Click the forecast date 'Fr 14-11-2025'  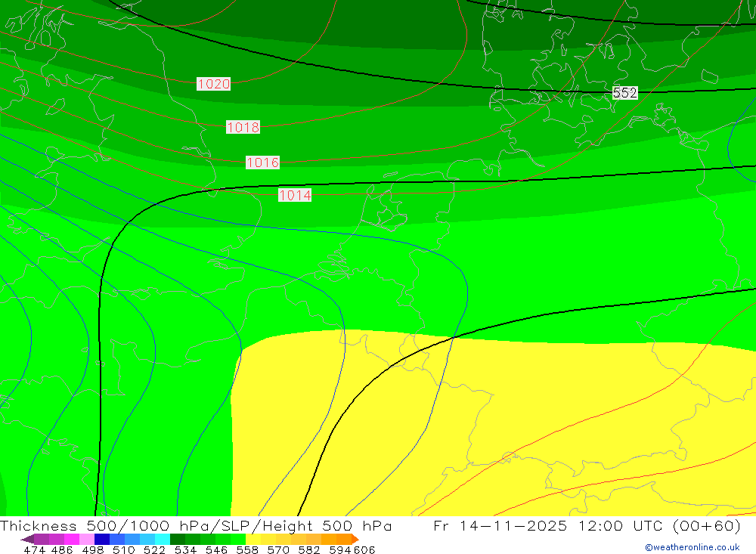coord(500,525)
